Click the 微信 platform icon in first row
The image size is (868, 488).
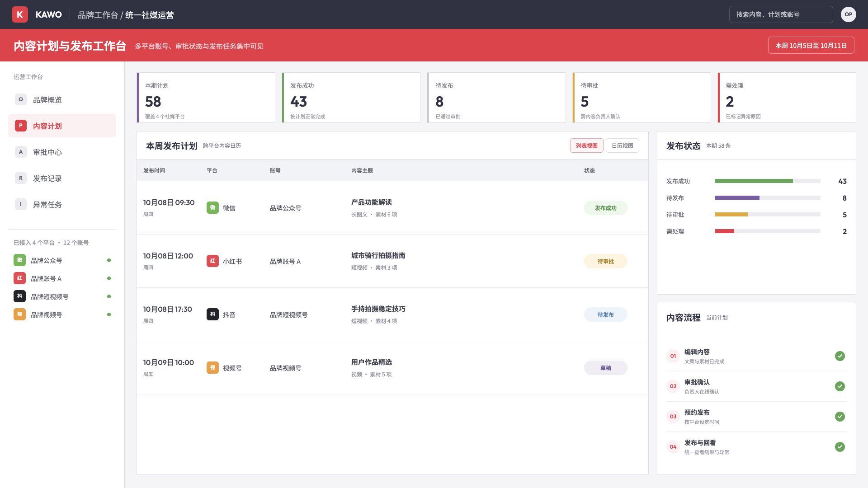pyautogui.click(x=212, y=208)
